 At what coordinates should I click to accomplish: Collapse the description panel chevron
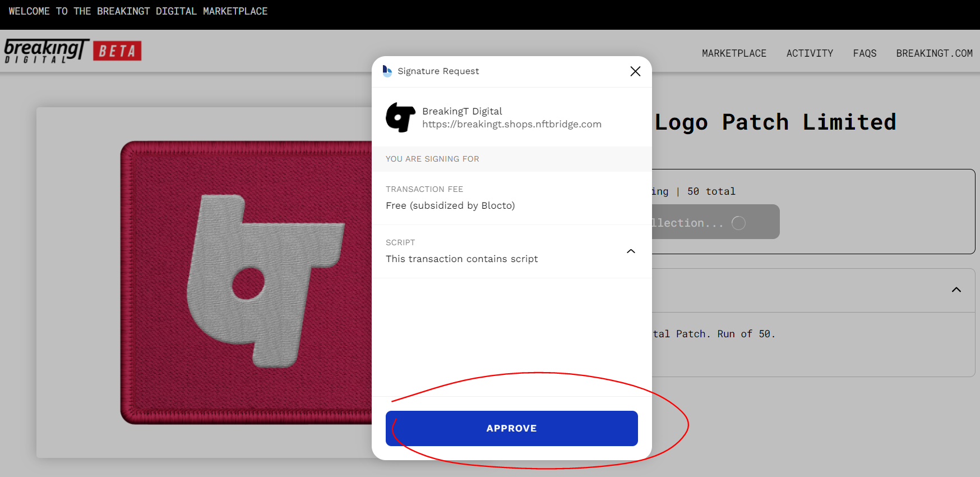tap(956, 290)
